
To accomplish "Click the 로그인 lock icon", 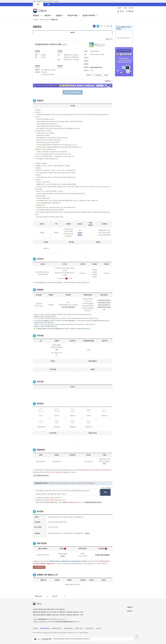I will click(118, 11).
